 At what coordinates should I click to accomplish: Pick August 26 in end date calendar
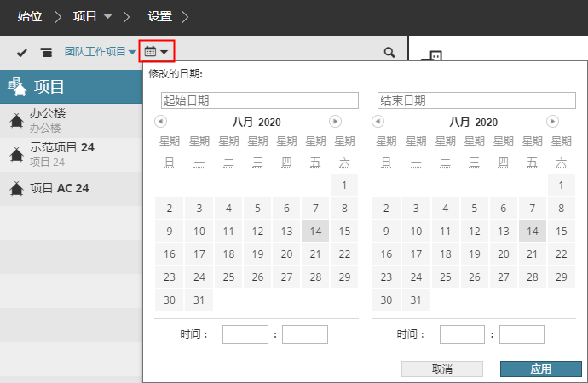475,277
